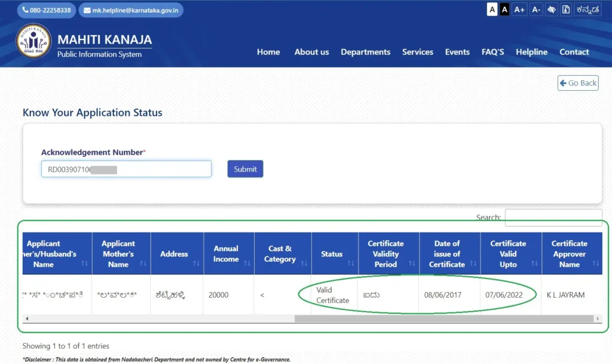Click the Mahiti Kanaja logo
The image size is (612, 364).
coord(33,41)
